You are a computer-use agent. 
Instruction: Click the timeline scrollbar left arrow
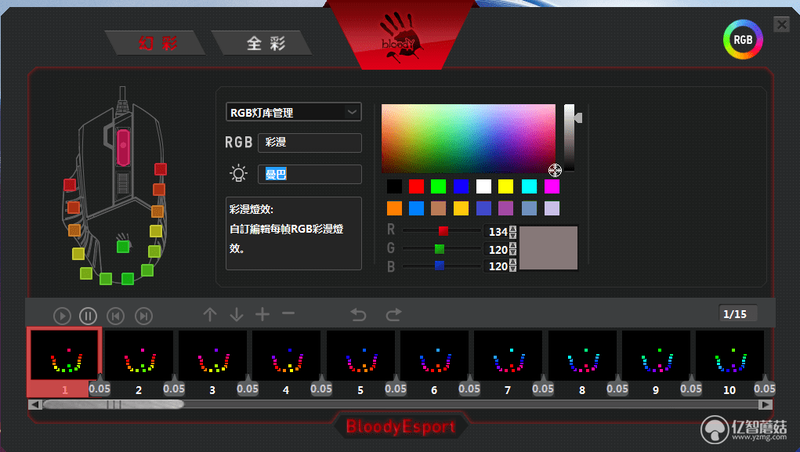pos(35,405)
